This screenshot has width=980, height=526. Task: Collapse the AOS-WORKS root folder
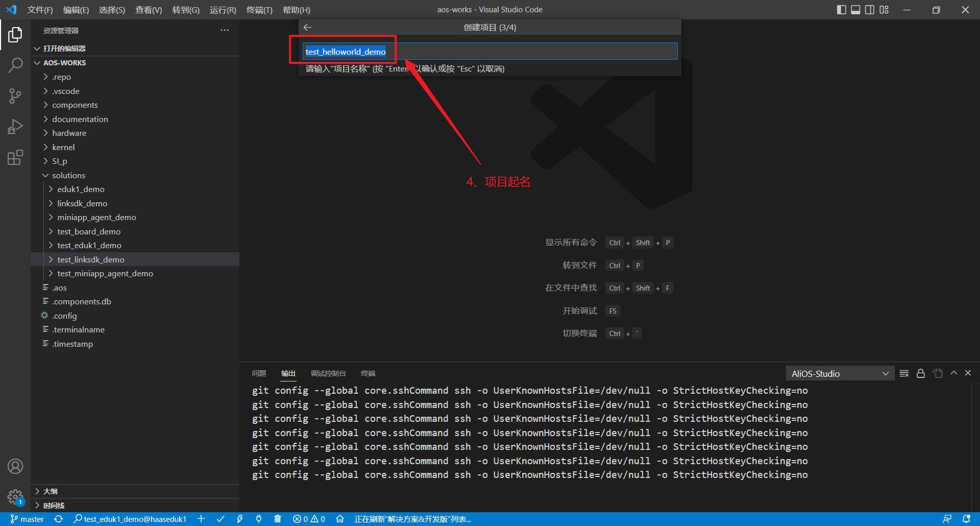tap(135, 63)
